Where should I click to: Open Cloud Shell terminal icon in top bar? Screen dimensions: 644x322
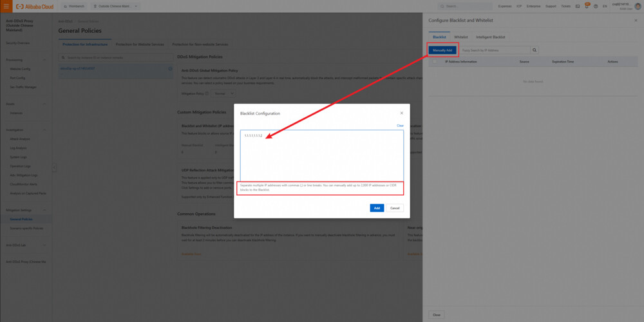coord(578,6)
